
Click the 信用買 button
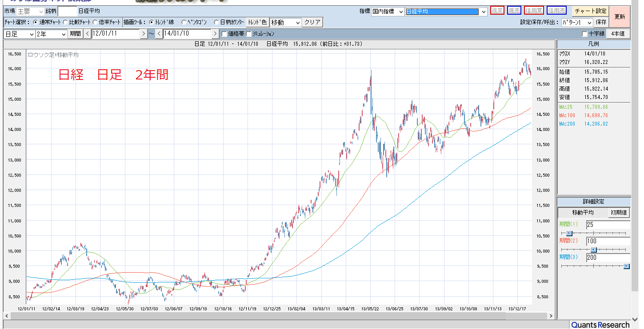click(534, 11)
